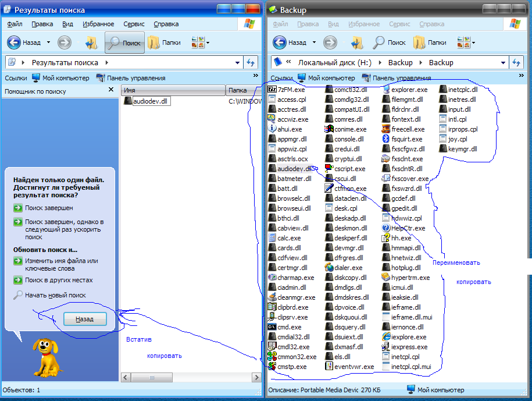Click Forward arrow in search results window
532x401 pixels.
[x=64, y=42]
